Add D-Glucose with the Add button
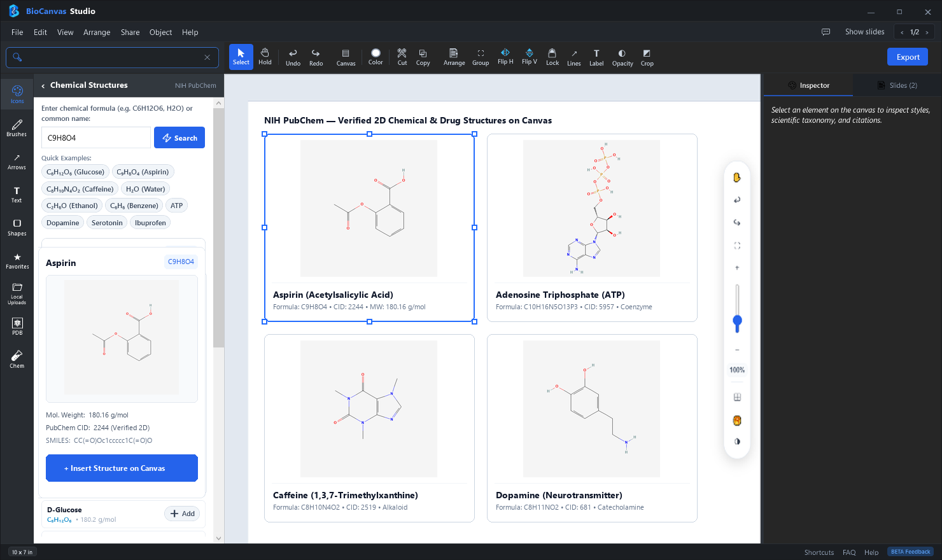The width and height of the screenshot is (942, 560). click(x=183, y=514)
